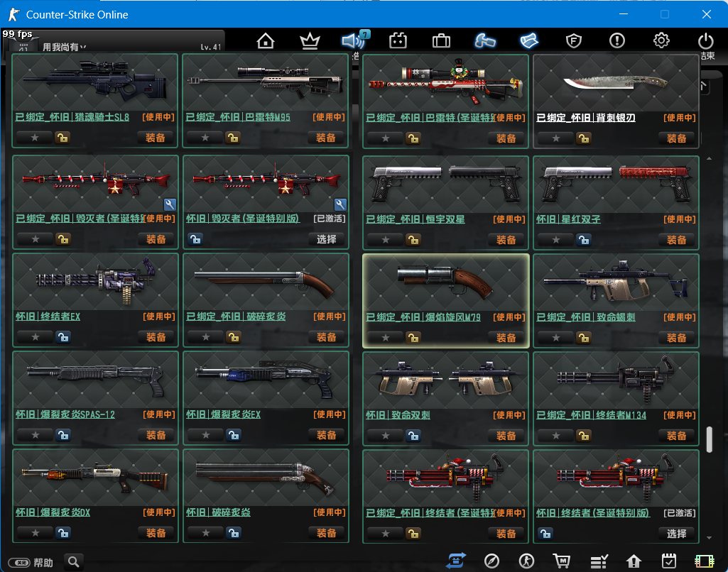Screen dimensions: 728x572
Task: Open the 爆裂炙炎EX name link
Action: (x=223, y=414)
